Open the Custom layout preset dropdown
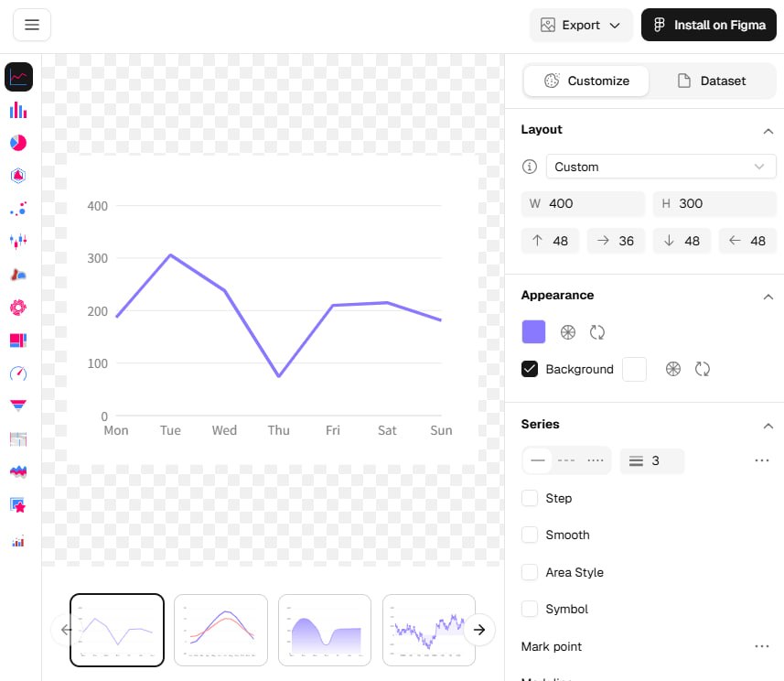The width and height of the screenshot is (784, 681). 660,167
